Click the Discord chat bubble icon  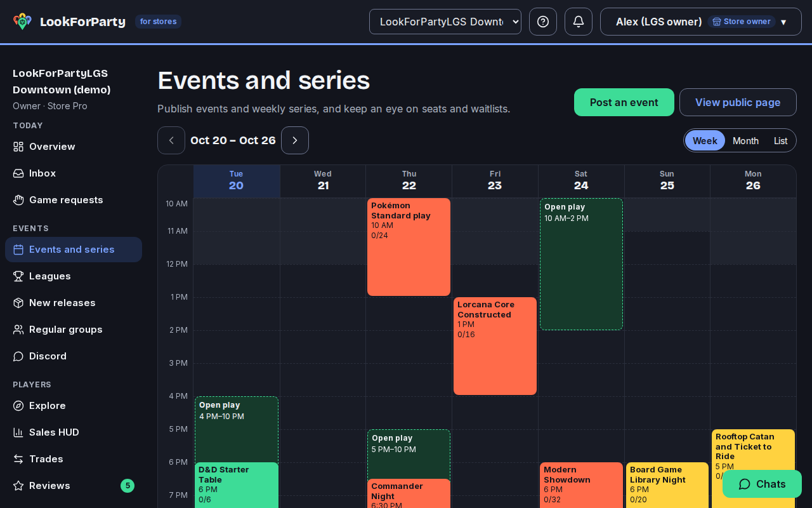(x=18, y=356)
